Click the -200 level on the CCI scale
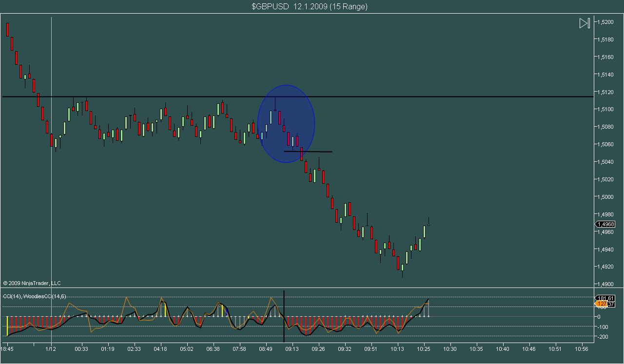Image resolution: width=624 pixels, height=364 pixels. (x=604, y=337)
